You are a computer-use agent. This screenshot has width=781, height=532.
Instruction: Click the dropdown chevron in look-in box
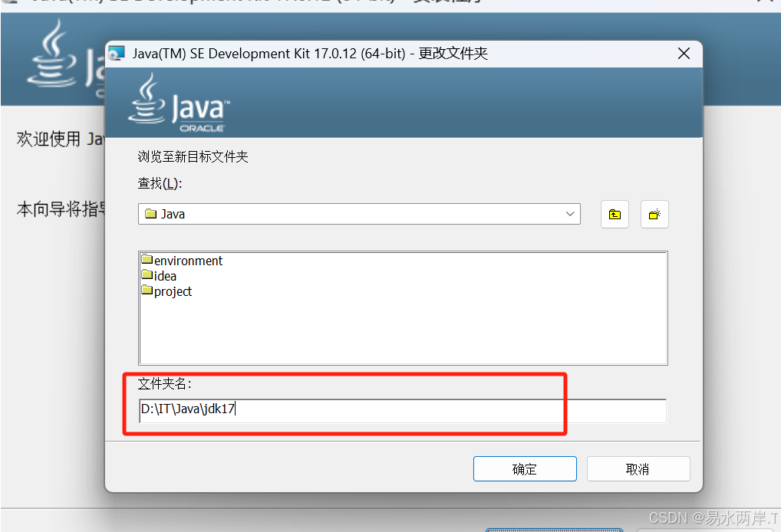pyautogui.click(x=570, y=214)
